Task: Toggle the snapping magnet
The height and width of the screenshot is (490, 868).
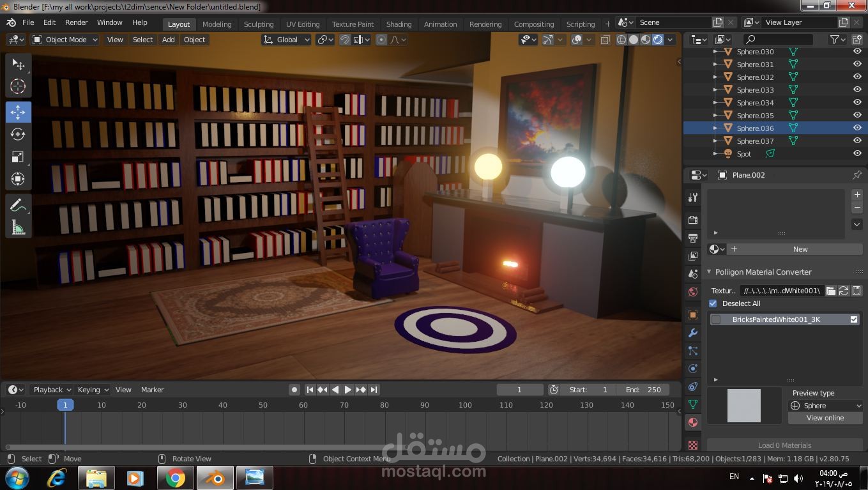Action: (345, 40)
